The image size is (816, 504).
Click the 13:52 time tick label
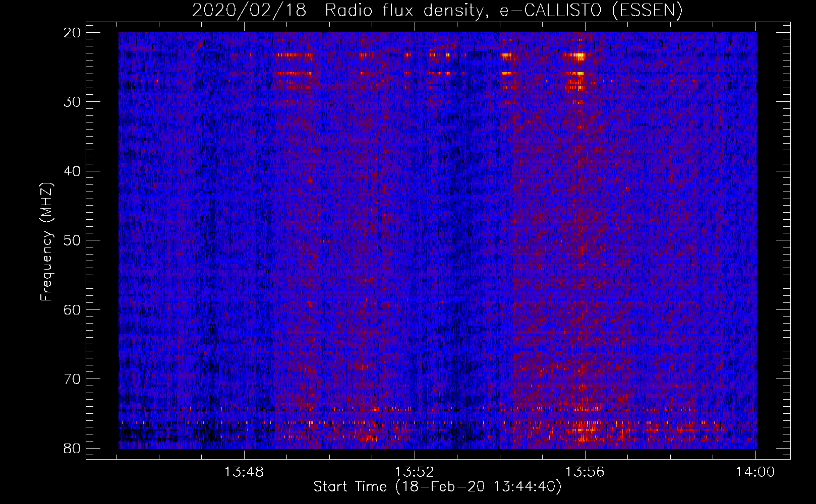click(415, 472)
